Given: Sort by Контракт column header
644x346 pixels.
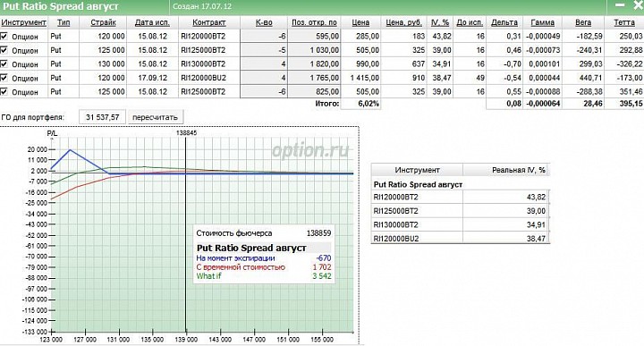Looking at the screenshot, I should (x=209, y=22).
